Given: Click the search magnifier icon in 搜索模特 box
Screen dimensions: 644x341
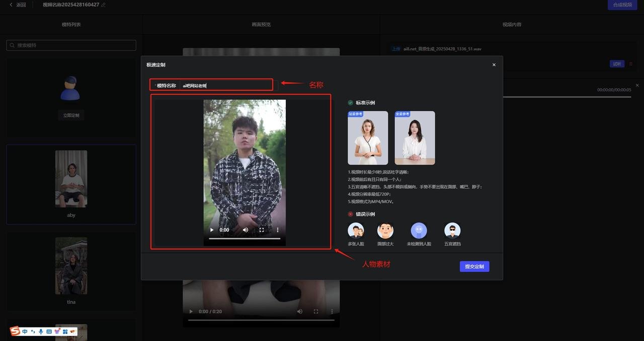Looking at the screenshot, I should (x=12, y=45).
